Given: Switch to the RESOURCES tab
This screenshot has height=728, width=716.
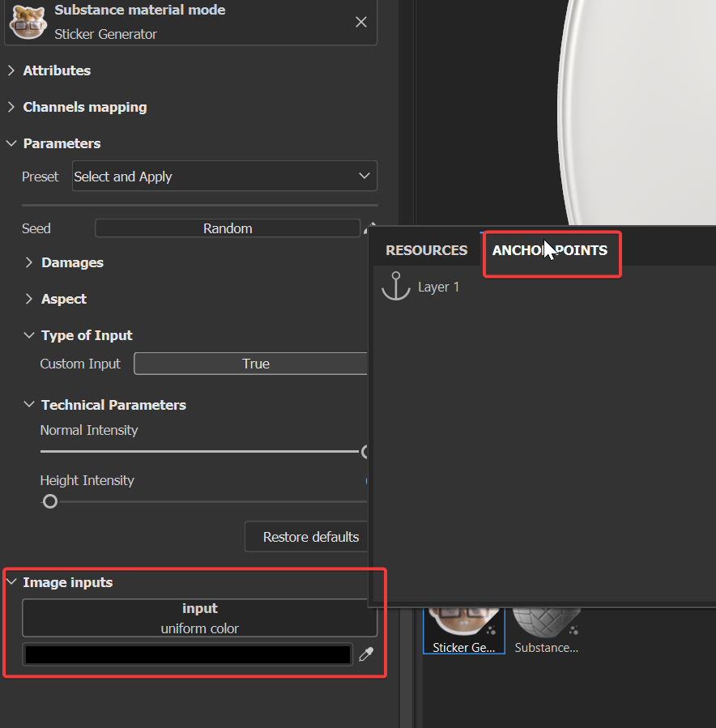Looking at the screenshot, I should (426, 250).
